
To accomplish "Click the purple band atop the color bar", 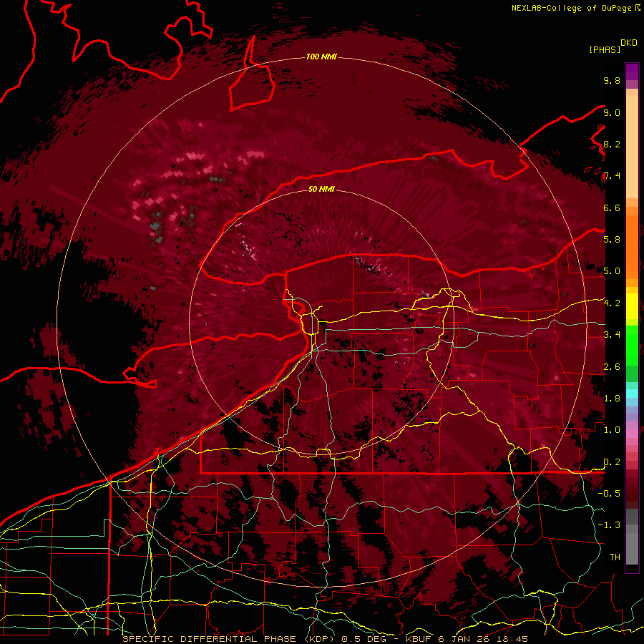I will click(x=632, y=72).
